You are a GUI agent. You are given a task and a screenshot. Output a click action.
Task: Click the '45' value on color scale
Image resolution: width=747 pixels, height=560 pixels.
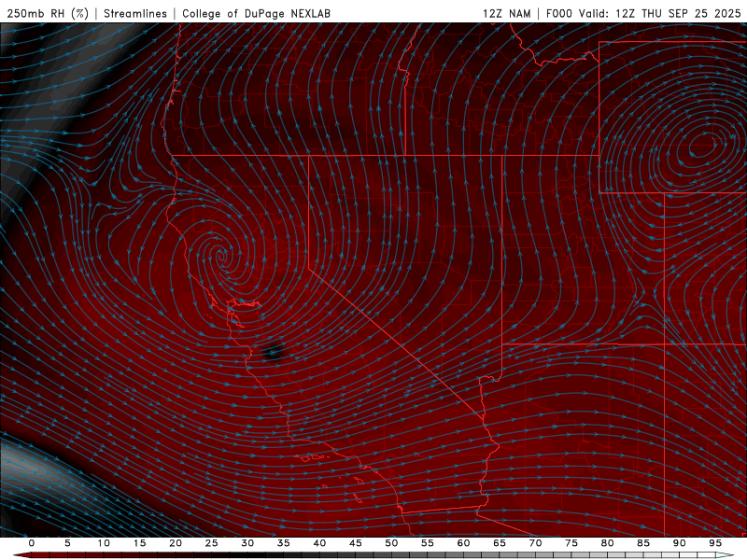click(x=356, y=543)
